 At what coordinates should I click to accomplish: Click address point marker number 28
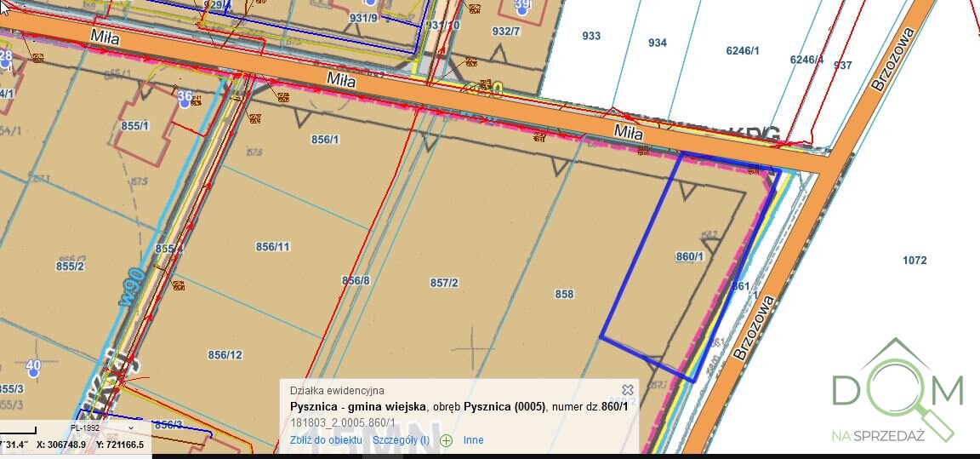[x=6, y=58]
